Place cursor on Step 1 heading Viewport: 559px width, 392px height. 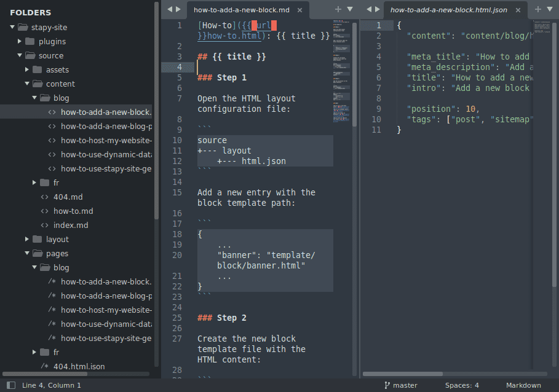pos(222,77)
